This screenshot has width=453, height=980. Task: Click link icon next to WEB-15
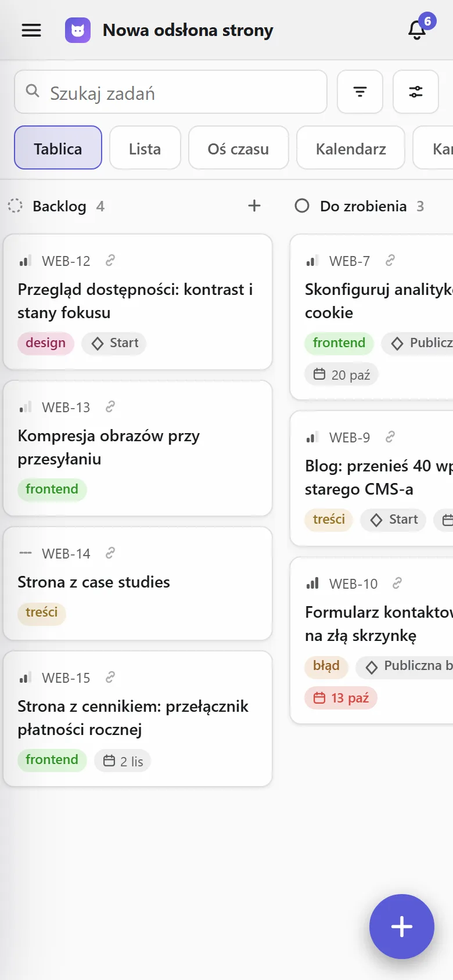pos(110,677)
